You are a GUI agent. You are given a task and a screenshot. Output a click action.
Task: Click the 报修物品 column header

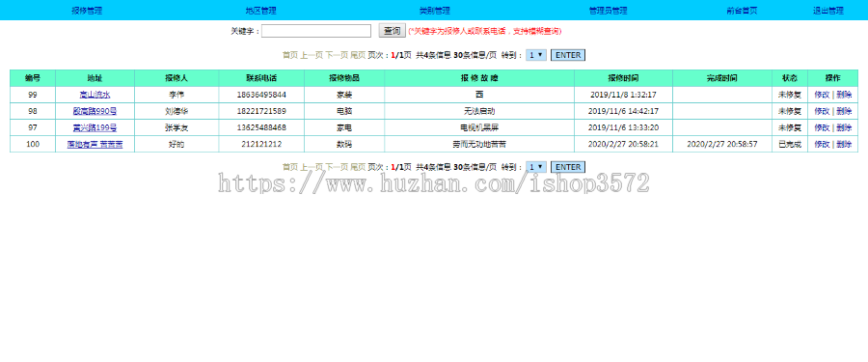344,78
